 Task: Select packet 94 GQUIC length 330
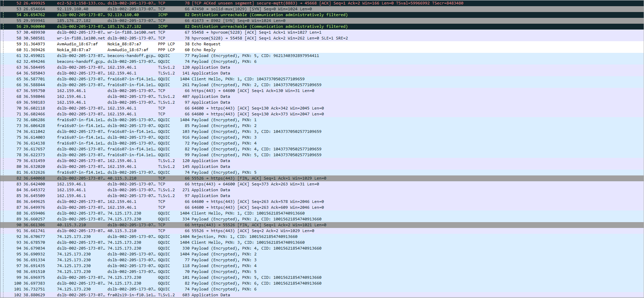(322, 248)
